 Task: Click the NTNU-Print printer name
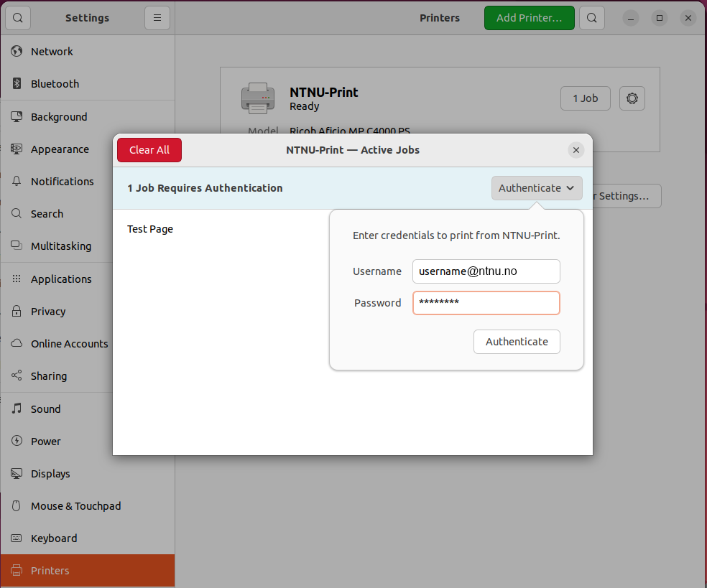point(324,93)
